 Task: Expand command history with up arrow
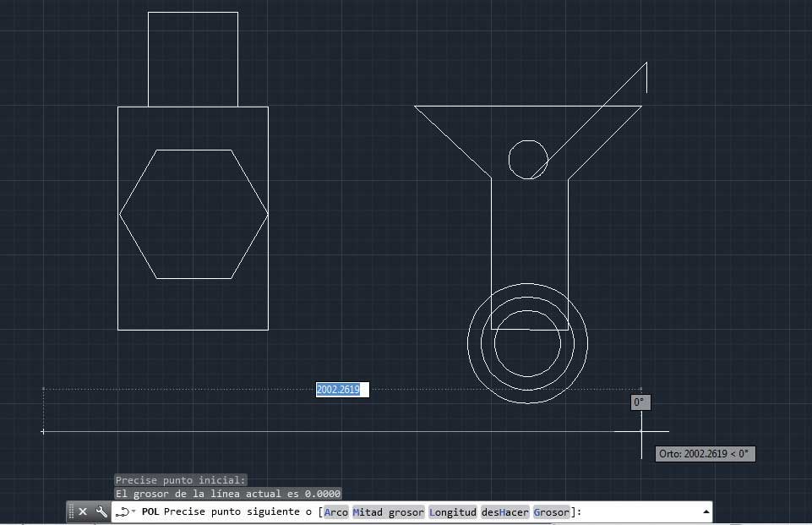point(706,512)
